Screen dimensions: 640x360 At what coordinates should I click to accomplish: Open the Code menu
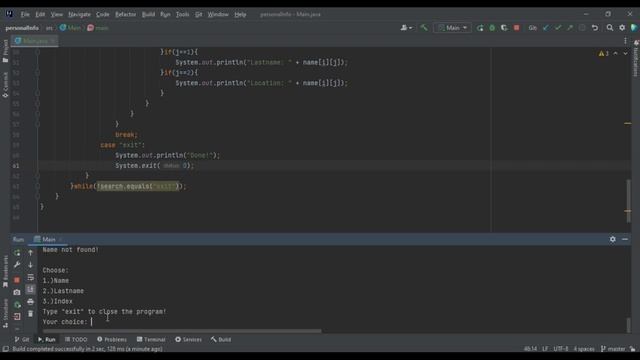coord(102,14)
